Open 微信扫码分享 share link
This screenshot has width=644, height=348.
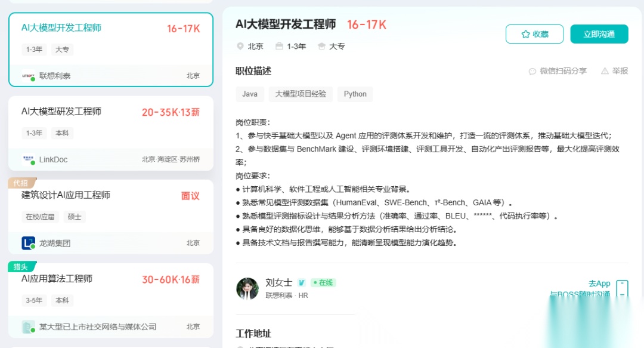click(x=558, y=71)
